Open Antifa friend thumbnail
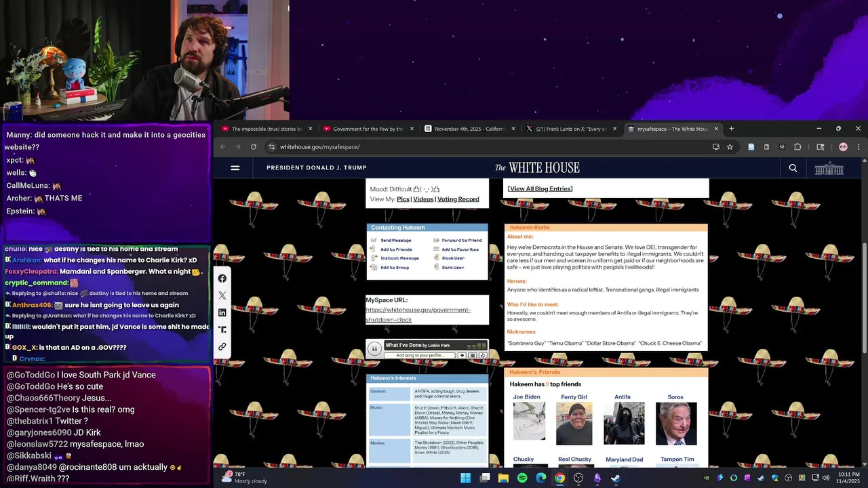The height and width of the screenshot is (488, 868). 624,423
